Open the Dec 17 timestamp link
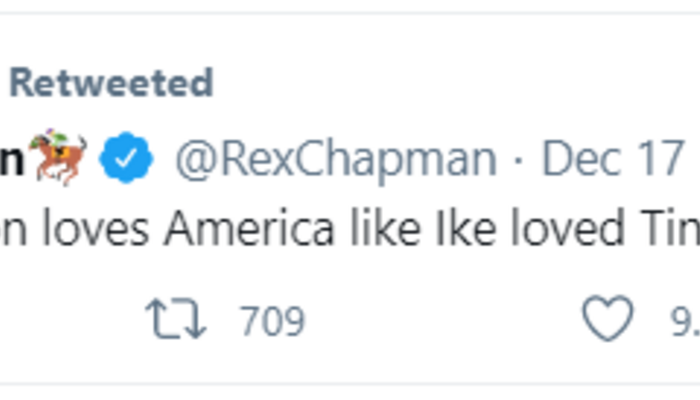 point(613,158)
